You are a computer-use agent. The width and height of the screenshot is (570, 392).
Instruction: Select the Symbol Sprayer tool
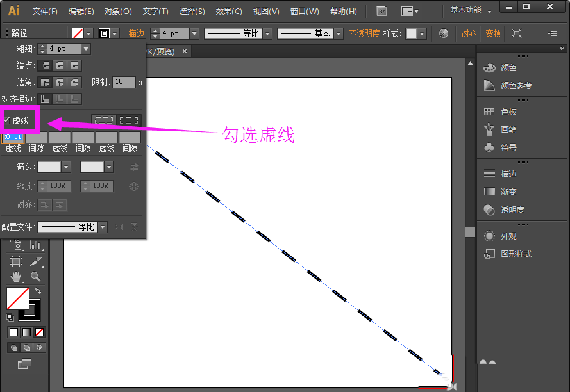coord(17,245)
